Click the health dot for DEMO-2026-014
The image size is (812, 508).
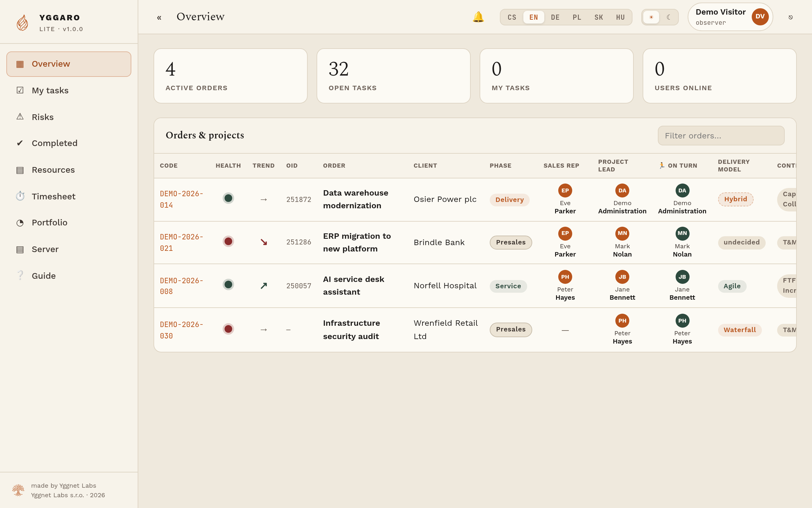228,198
